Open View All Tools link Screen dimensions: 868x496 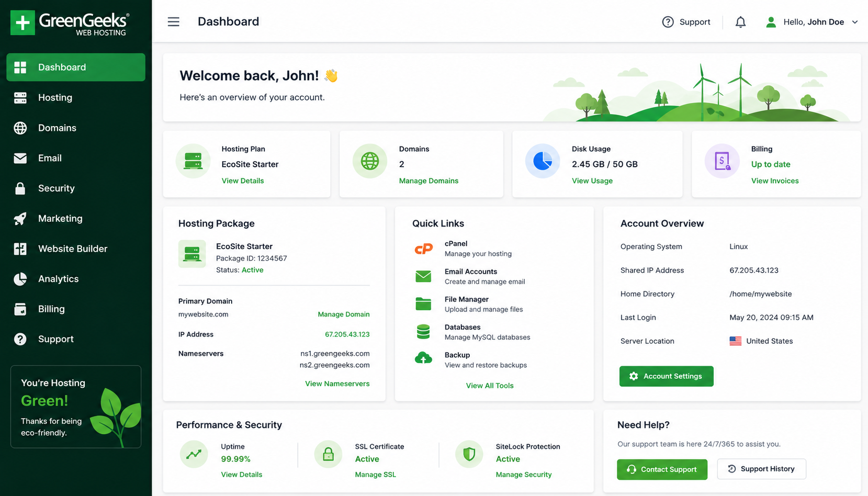[490, 386]
